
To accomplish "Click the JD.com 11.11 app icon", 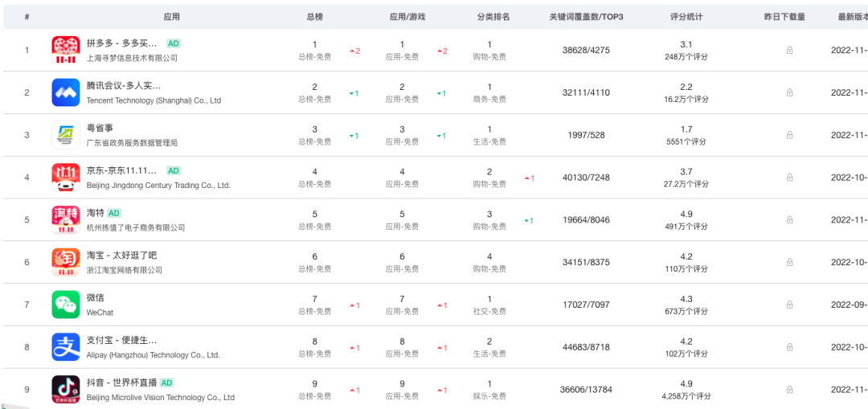I will point(66,178).
